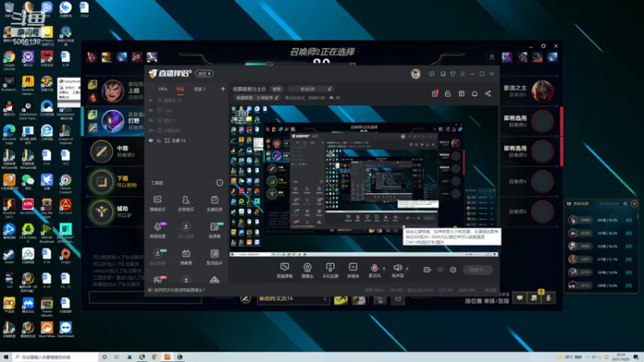The width and height of the screenshot is (644, 362).
Task: Open the Windows Start button
Action: (x=6, y=357)
